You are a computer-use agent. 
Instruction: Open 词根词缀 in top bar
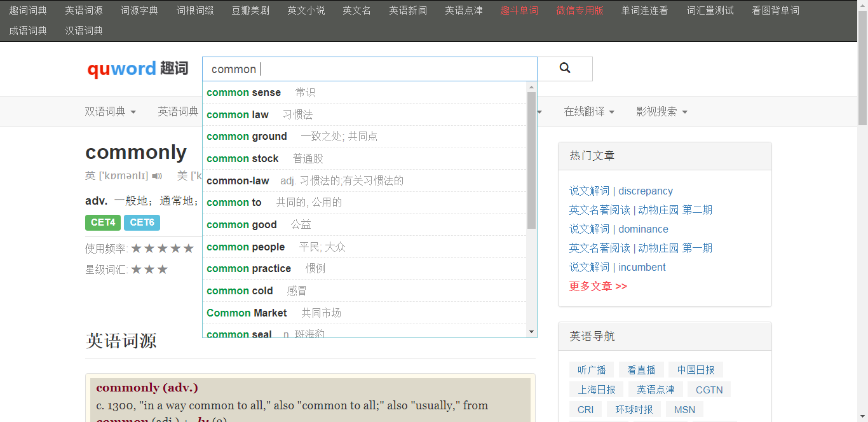click(195, 10)
